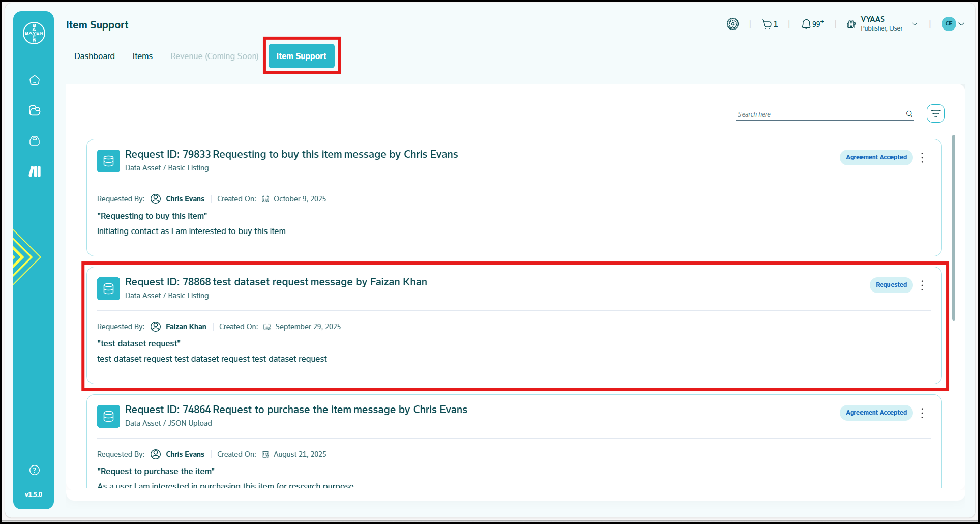Image resolution: width=980 pixels, height=524 pixels.
Task: Switch to the Dashboard tab
Action: pyautogui.click(x=95, y=56)
